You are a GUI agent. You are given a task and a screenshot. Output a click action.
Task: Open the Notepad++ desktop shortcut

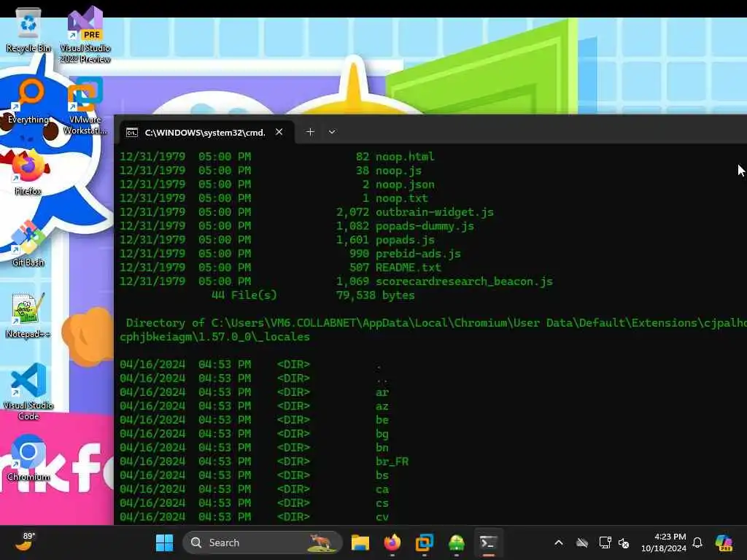coord(28,316)
